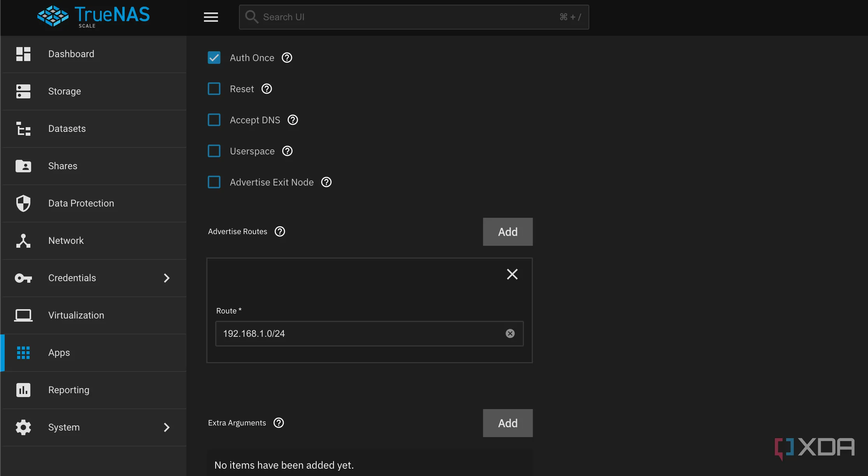Expand the System submenu chevron
This screenshot has height=476, width=868.
(x=167, y=427)
